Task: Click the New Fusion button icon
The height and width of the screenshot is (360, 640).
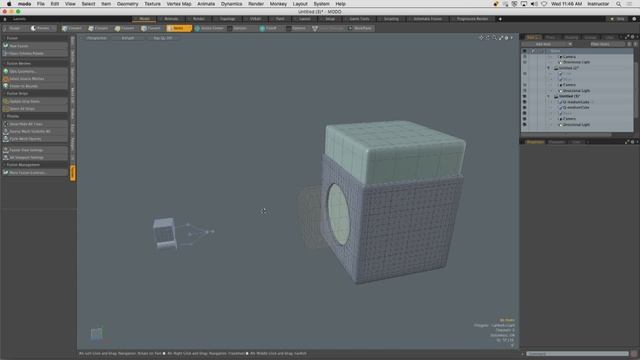Action: click(6, 46)
